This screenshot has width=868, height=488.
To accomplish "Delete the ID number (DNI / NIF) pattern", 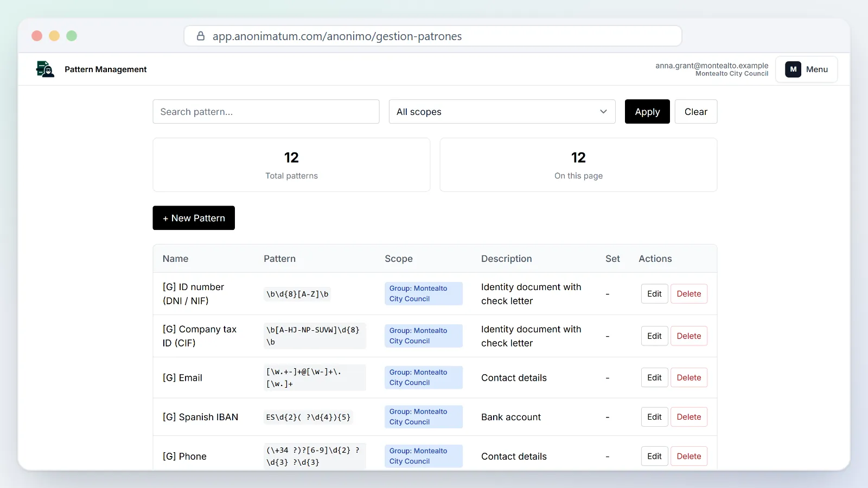I will pos(689,294).
